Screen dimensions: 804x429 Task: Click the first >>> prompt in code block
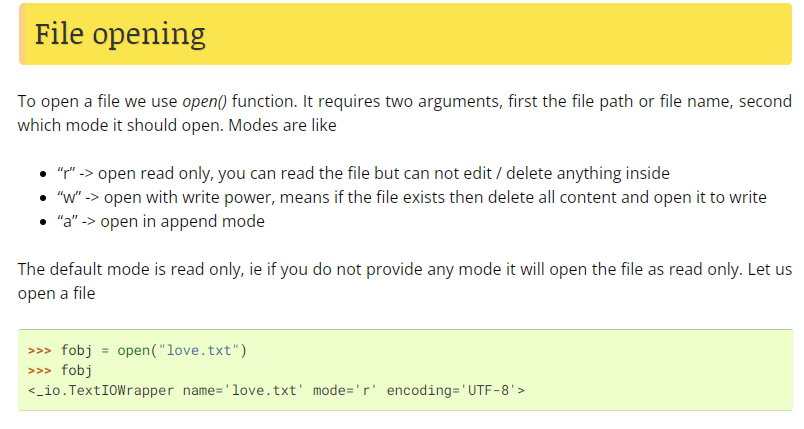[39, 351]
